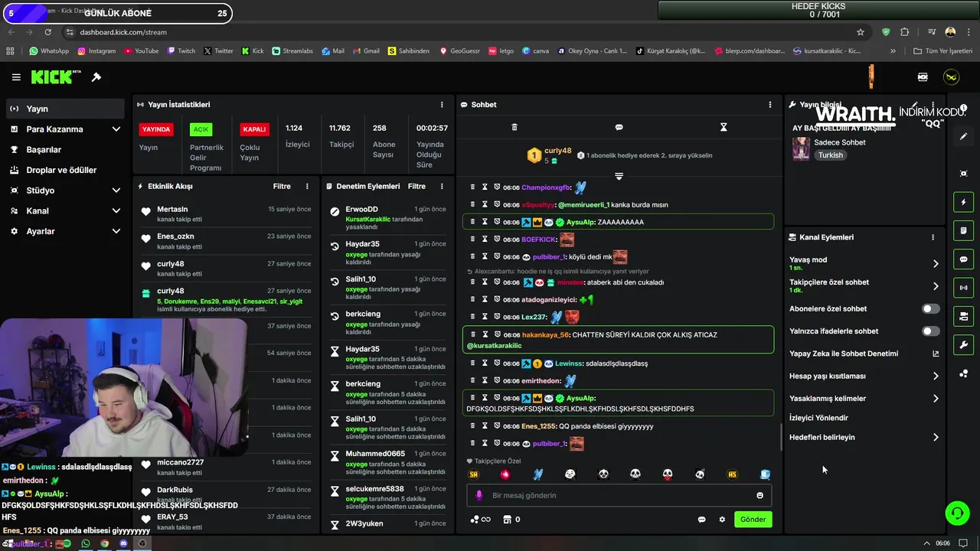
Task: Toggle Abonelere özel sohbet switch
Action: click(x=930, y=308)
